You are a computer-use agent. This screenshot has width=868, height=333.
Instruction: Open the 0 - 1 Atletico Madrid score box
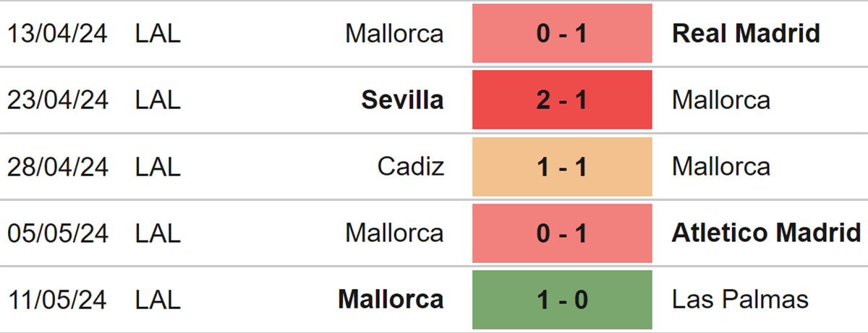pos(562,233)
